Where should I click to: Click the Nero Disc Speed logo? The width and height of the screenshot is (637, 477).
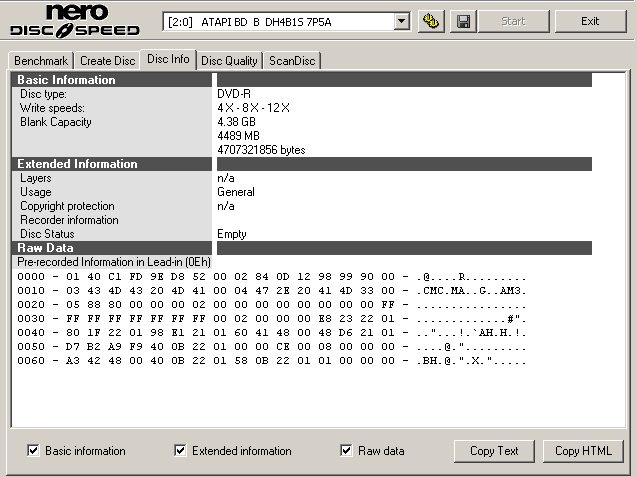[75, 21]
